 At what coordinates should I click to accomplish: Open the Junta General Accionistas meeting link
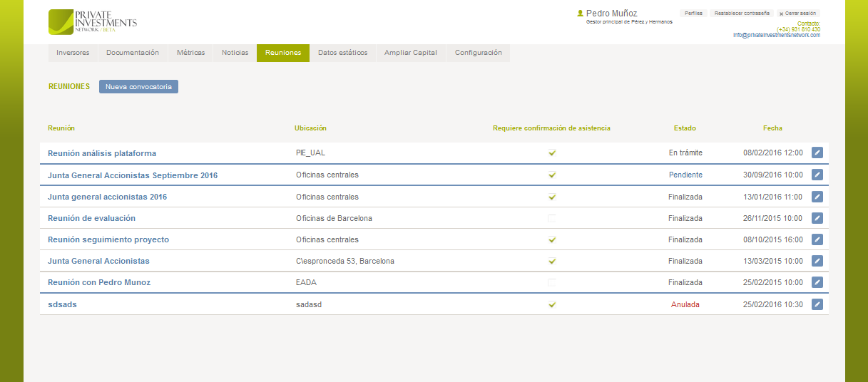tap(98, 261)
